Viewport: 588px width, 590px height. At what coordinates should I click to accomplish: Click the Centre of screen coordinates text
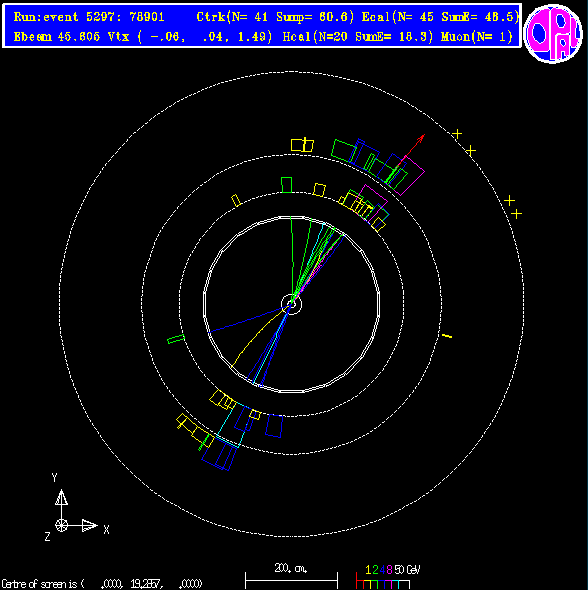pos(102,584)
